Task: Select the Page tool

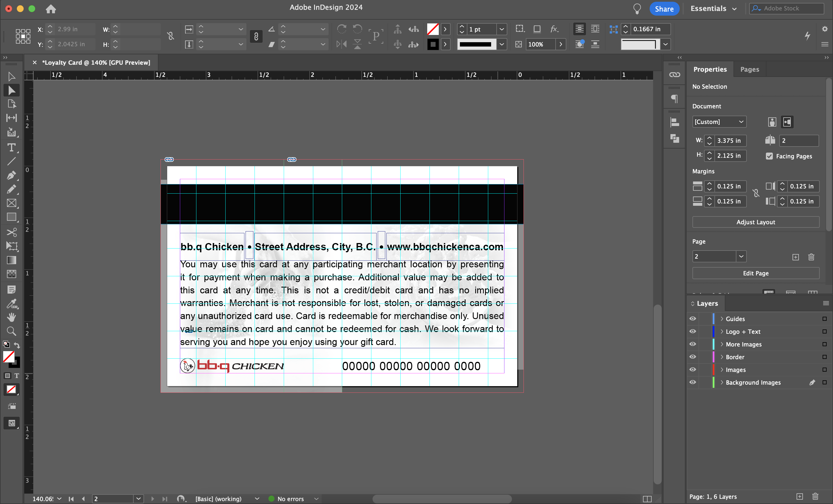Action: point(11,104)
